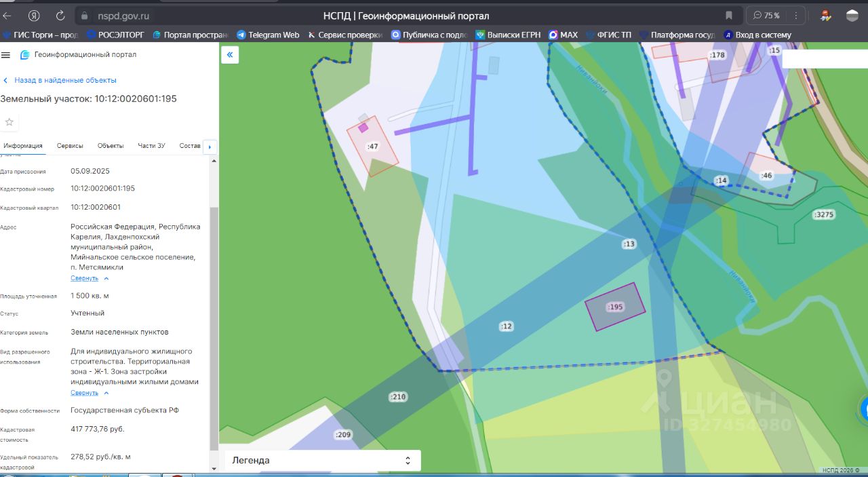Viewport: 868px width, 477px height.
Task: Switch to the Сервисы tab
Action: click(70, 146)
